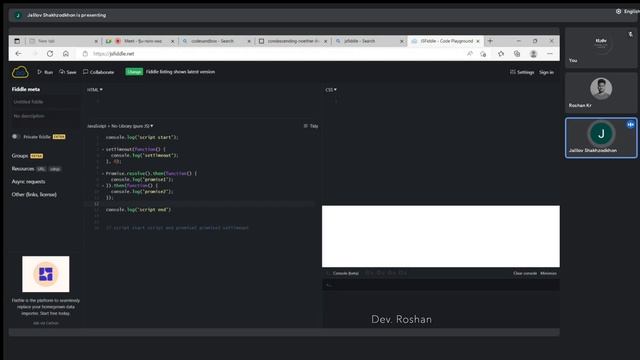Click the Promise.resolve code line
Viewport: 640px width, 360px height.
(151, 173)
